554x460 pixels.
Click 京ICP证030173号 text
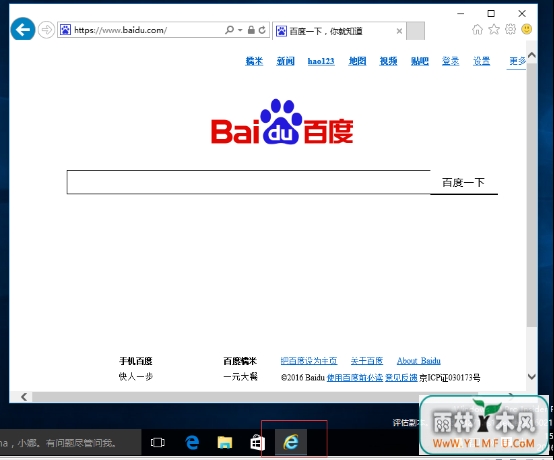[450, 378]
